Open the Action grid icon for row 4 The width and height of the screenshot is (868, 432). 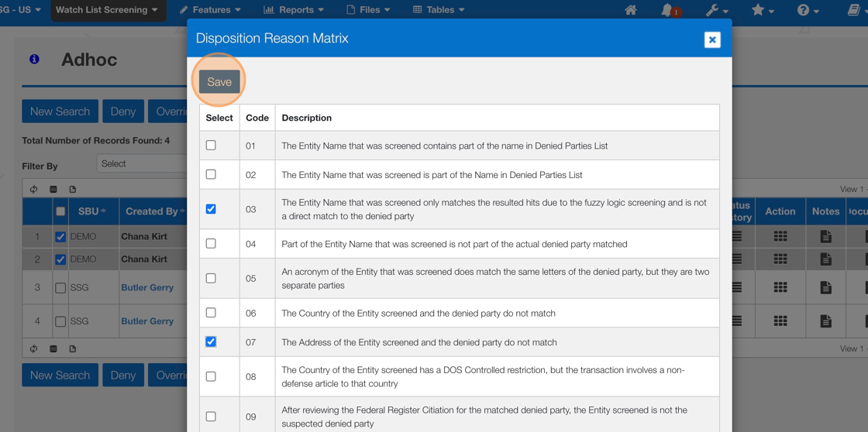pos(780,321)
